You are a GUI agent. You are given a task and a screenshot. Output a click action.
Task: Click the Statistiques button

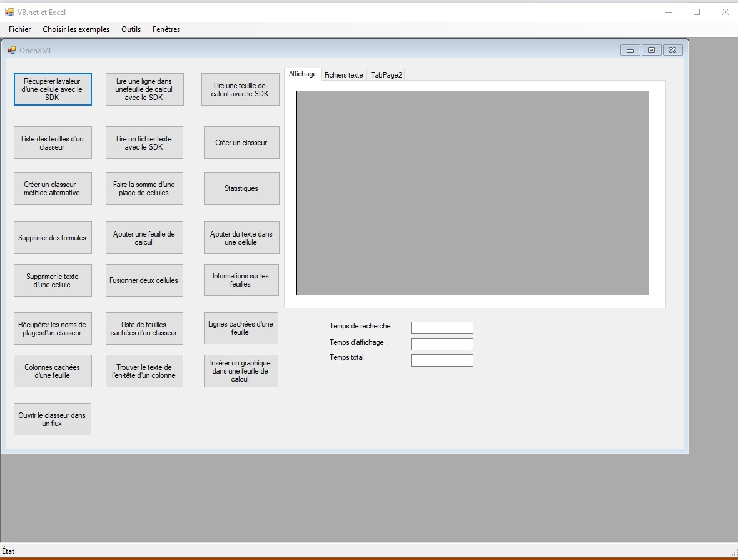(x=241, y=188)
